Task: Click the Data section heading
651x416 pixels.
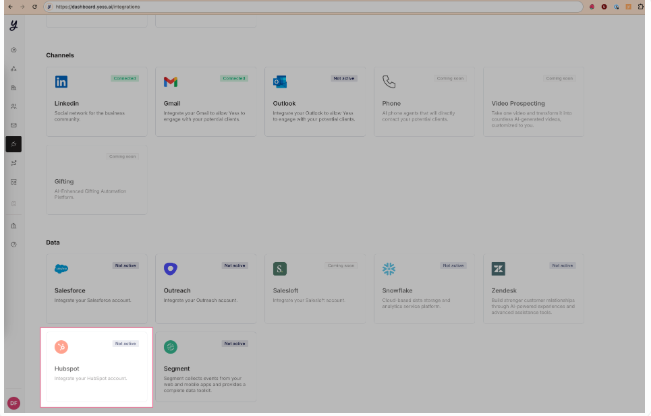Action: 53,242
